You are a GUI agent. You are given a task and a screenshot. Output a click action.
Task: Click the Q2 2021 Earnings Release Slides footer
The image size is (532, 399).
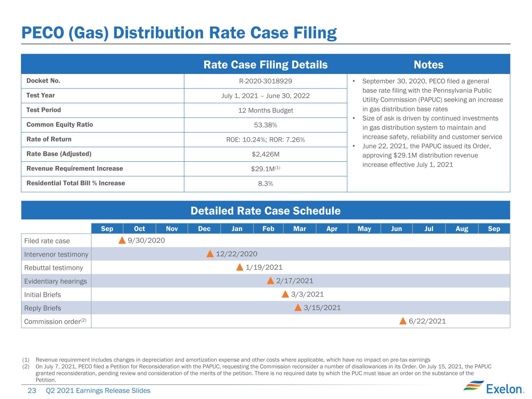click(x=98, y=390)
